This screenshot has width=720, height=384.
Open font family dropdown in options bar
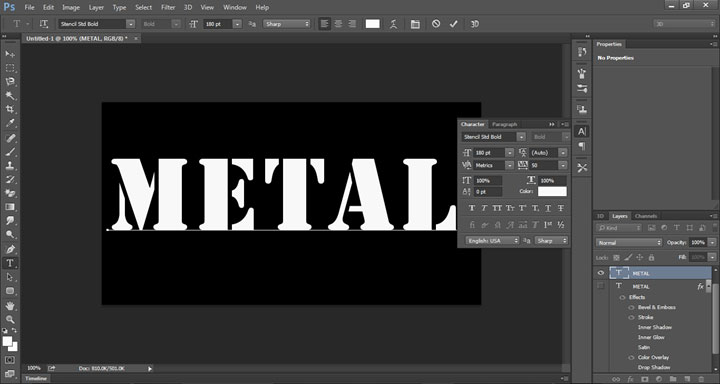(x=131, y=24)
